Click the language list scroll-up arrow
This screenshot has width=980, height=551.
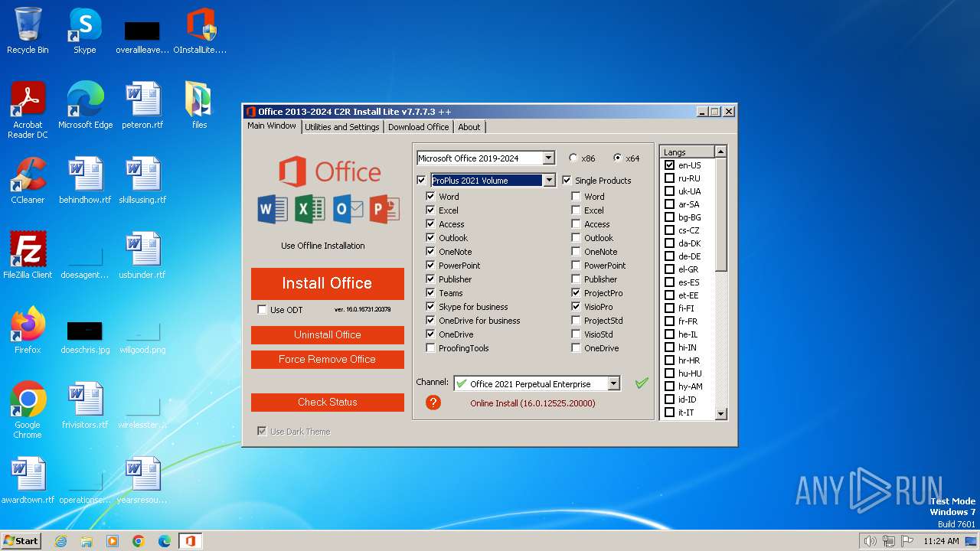(720, 152)
